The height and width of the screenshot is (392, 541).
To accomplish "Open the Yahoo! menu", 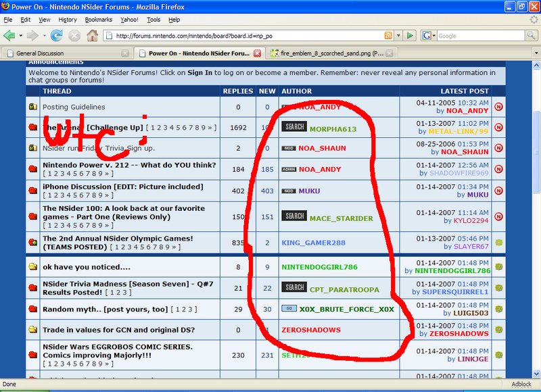I will 129,20.
